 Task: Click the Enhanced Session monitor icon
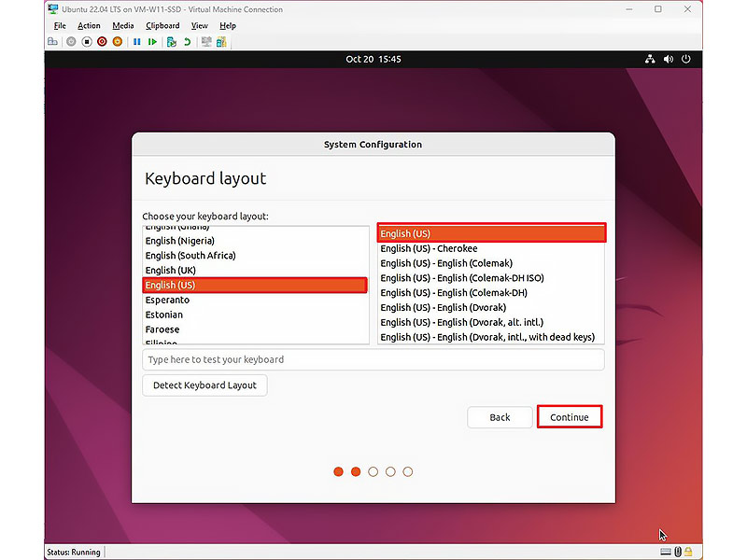[206, 42]
